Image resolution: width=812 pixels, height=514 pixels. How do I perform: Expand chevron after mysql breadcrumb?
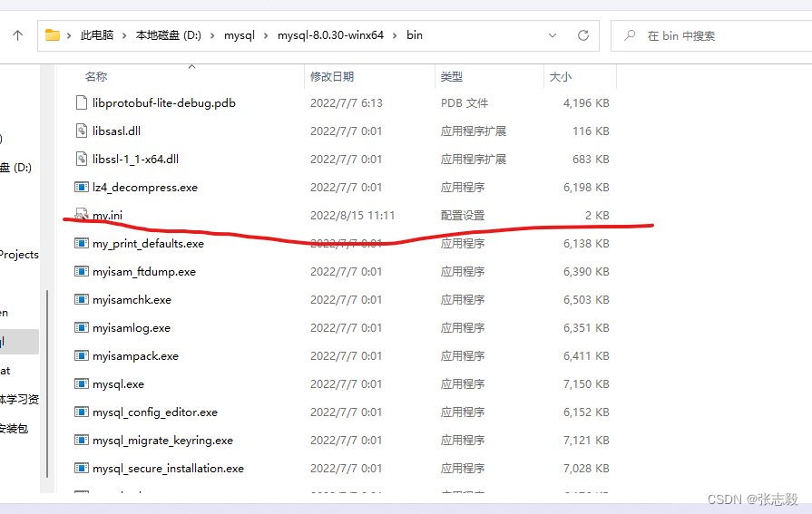(x=266, y=35)
